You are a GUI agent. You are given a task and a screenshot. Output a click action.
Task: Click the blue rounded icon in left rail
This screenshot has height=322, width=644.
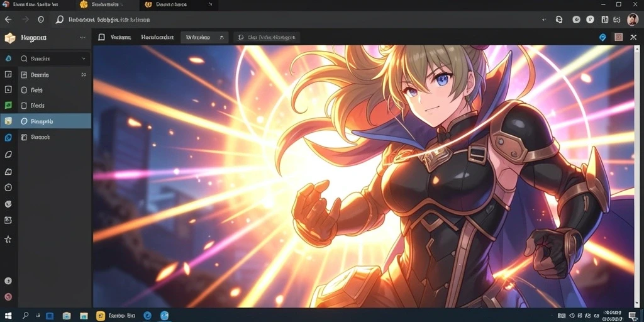[x=8, y=138]
